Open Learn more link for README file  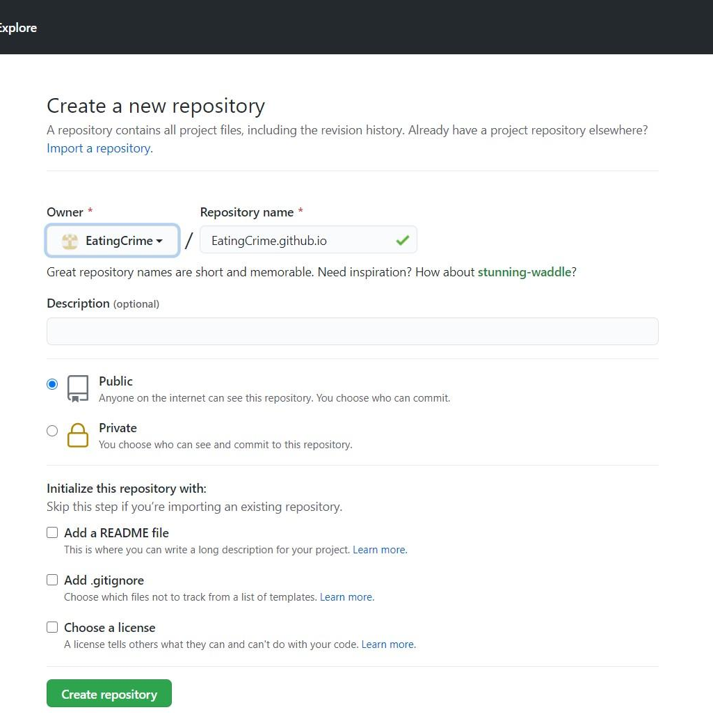pyautogui.click(x=380, y=550)
